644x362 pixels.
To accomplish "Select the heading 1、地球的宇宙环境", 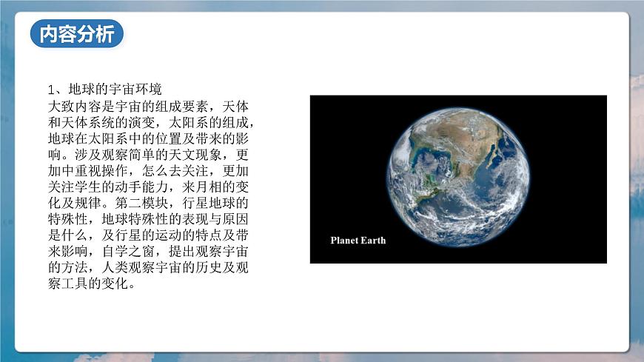I will [x=104, y=89].
